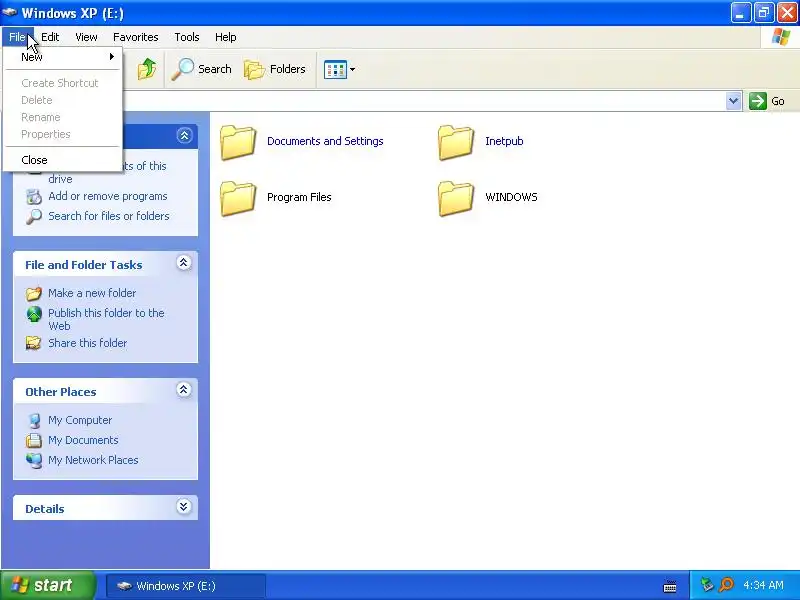Click the Safely Remove Hardware tray icon

tap(707, 585)
